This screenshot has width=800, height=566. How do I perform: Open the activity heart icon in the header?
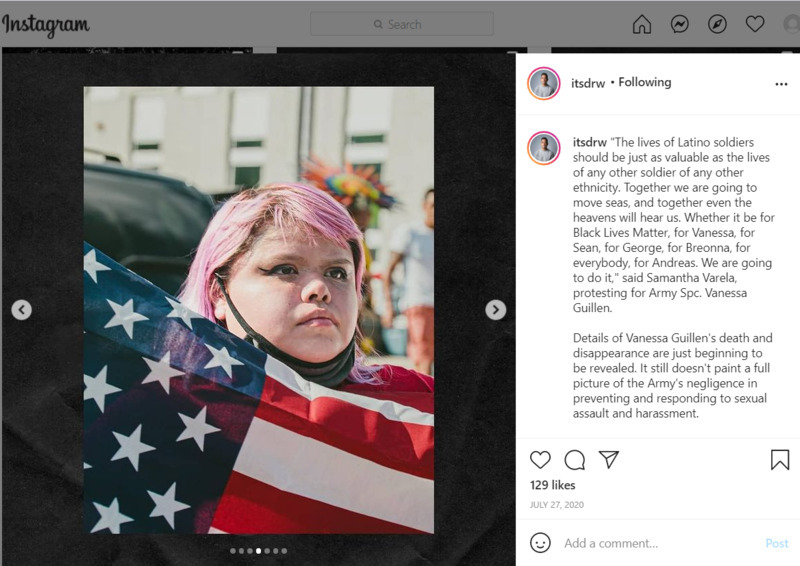[755, 23]
